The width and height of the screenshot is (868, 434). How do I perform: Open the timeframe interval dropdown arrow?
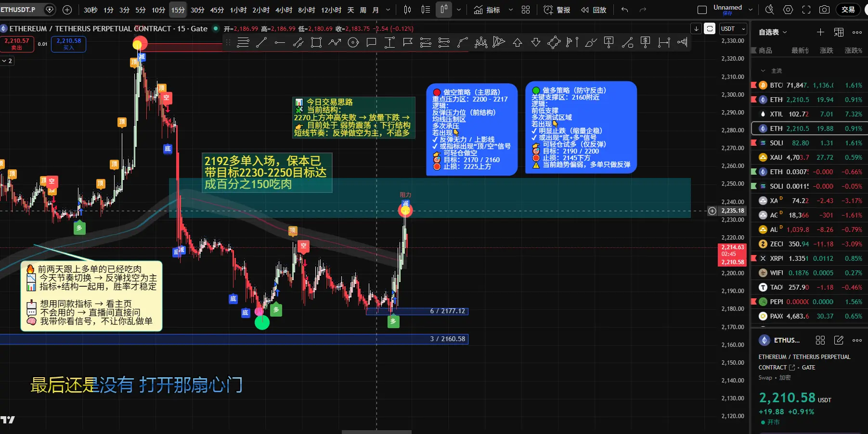[388, 10]
